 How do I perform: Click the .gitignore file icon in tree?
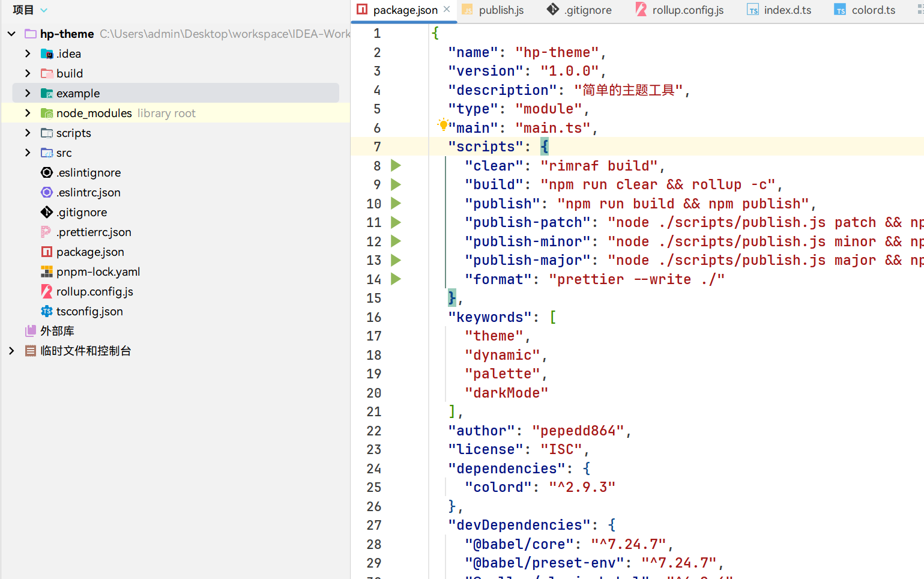(47, 212)
